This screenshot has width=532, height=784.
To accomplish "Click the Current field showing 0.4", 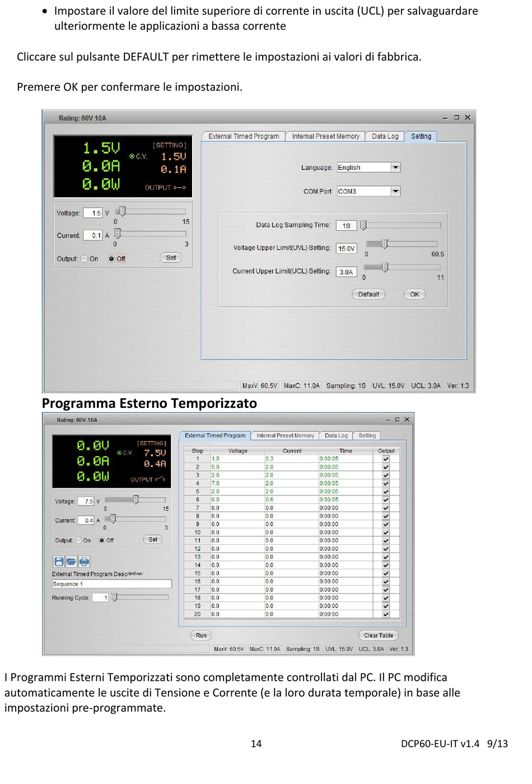I will (x=86, y=520).
